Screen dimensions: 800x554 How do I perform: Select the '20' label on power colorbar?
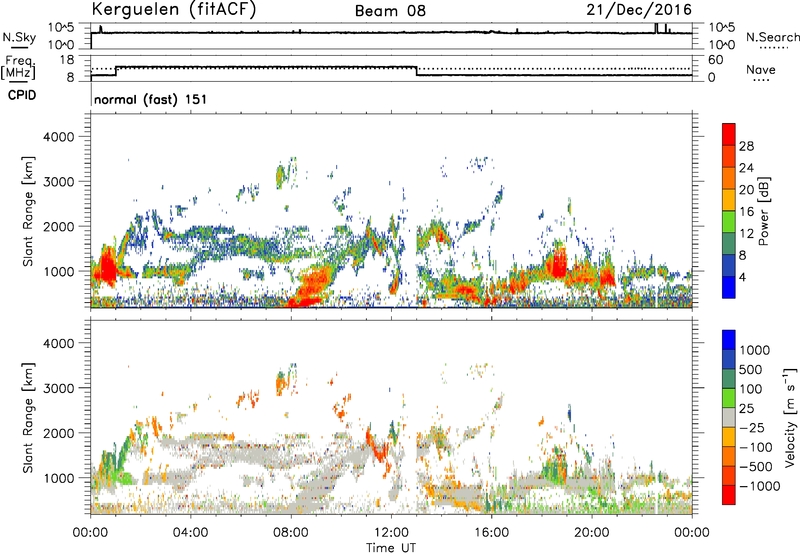click(x=746, y=190)
